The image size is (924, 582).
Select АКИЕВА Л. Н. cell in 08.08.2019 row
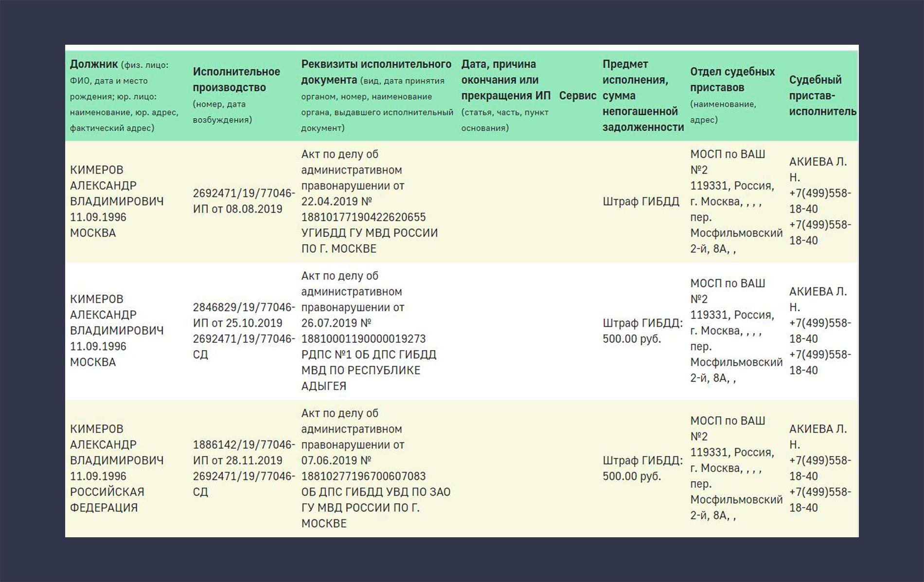[x=820, y=201]
